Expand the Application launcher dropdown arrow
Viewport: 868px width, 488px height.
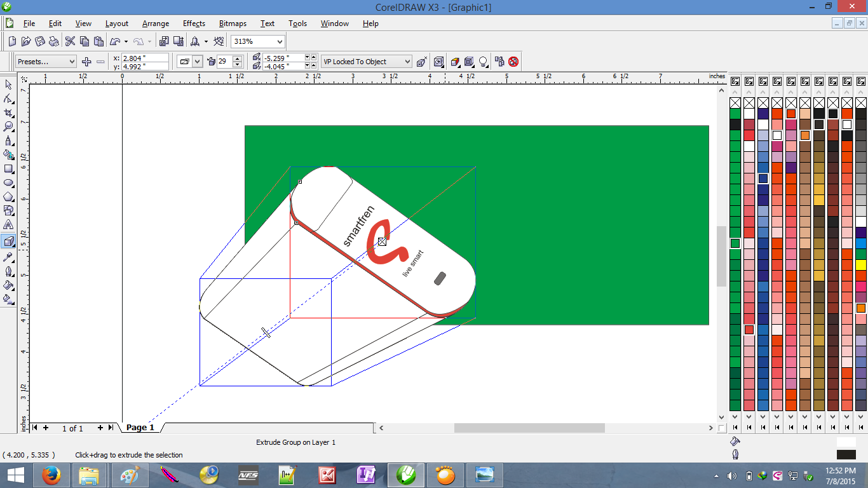tap(205, 41)
